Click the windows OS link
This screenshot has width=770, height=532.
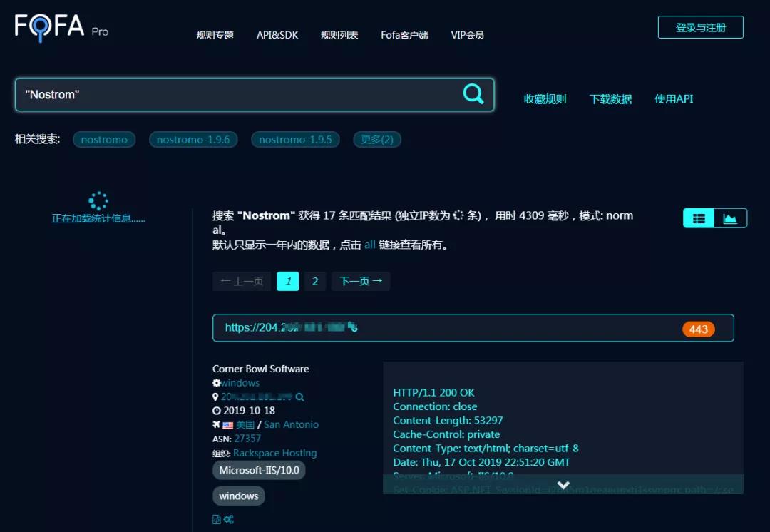(240, 383)
